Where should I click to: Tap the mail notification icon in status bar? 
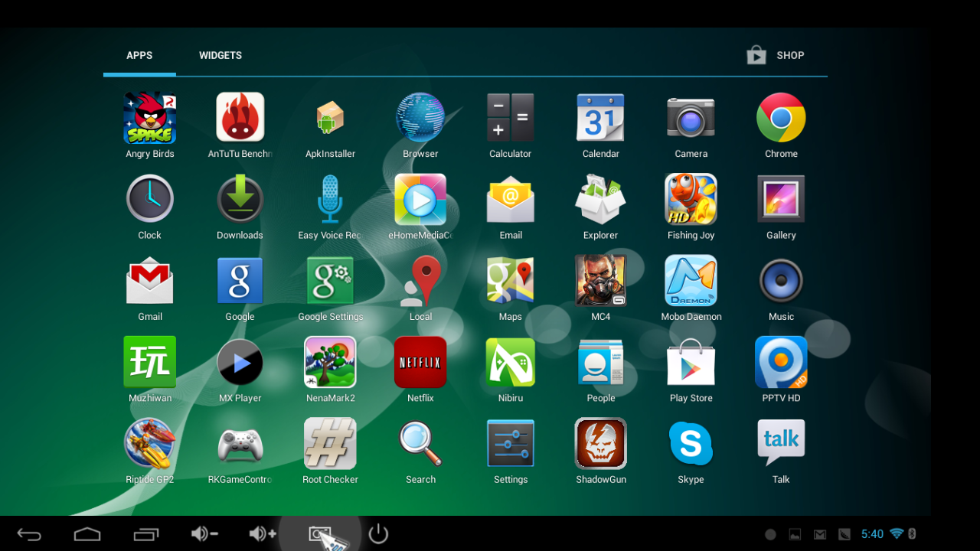tap(820, 534)
